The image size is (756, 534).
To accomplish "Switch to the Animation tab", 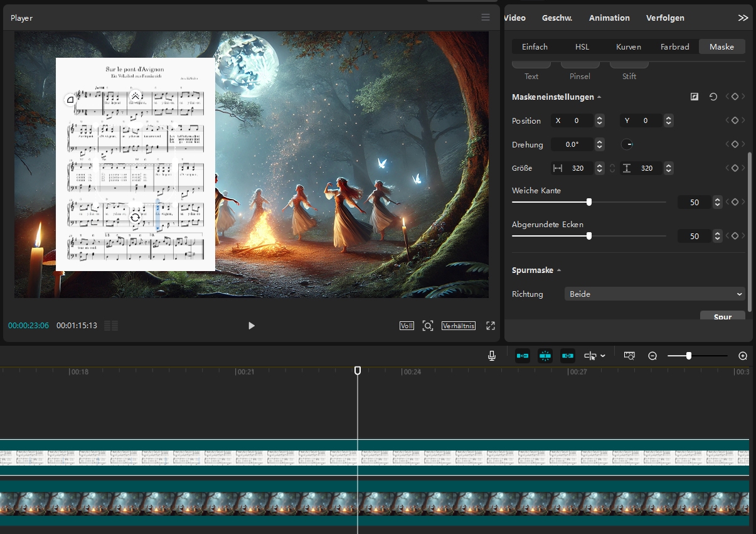I will pyautogui.click(x=609, y=18).
